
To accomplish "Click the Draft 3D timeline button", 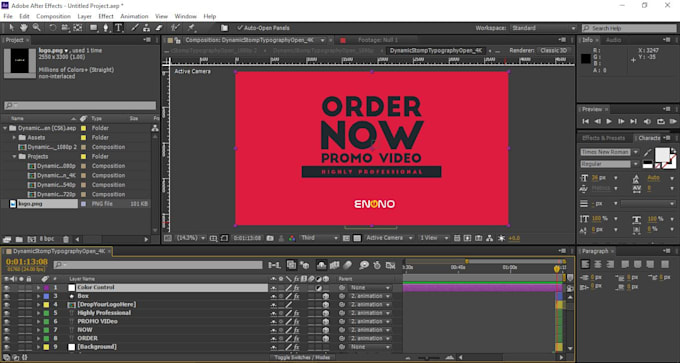I will click(305, 265).
